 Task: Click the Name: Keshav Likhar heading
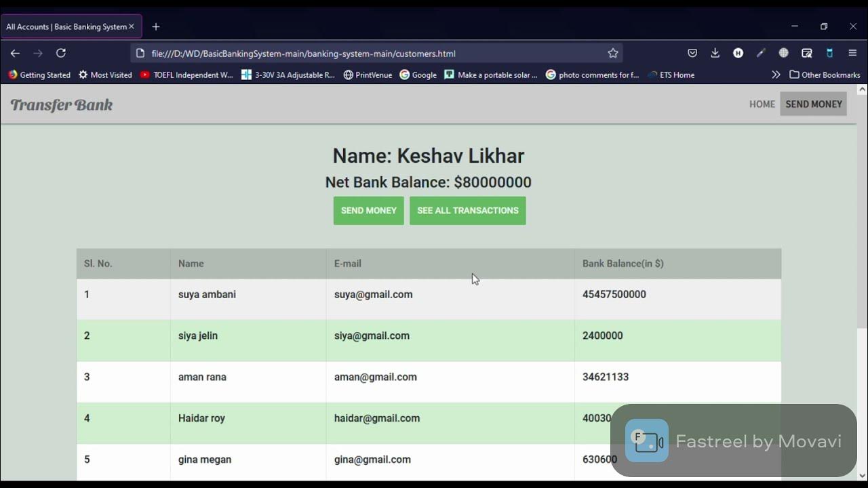[x=429, y=156]
